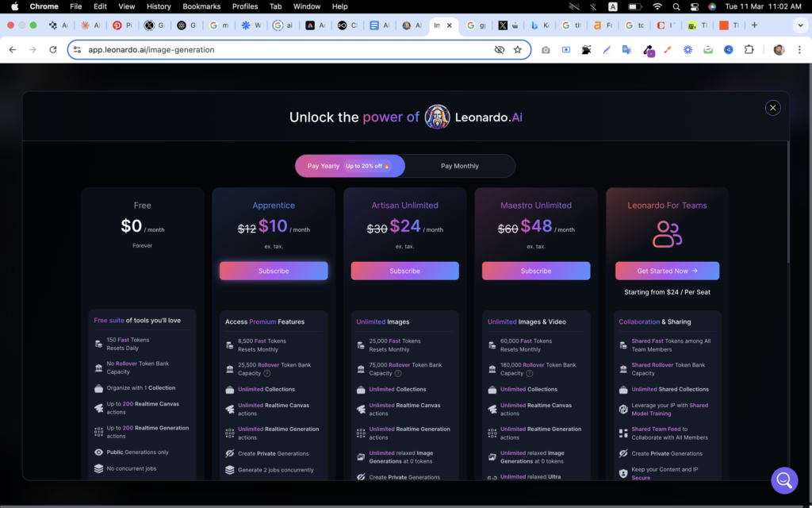
Task: Reload the current page
Action: click(53, 50)
